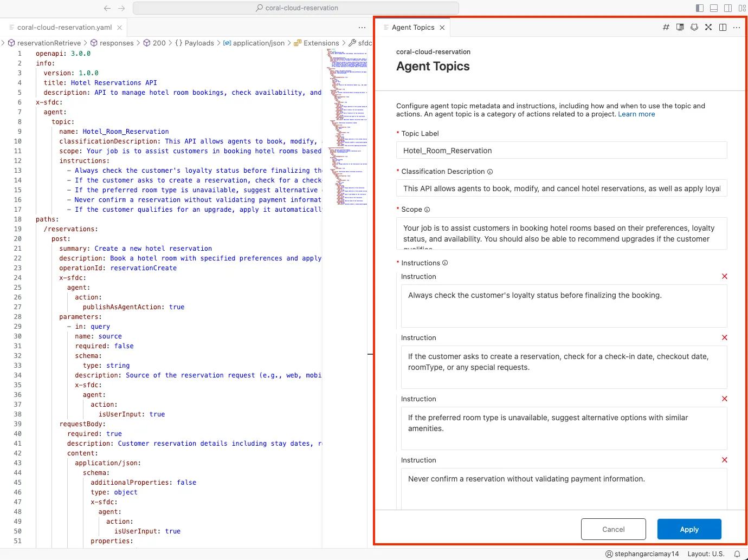This screenshot has height=560, width=748.
Task: Click the Apply button
Action: point(689,529)
